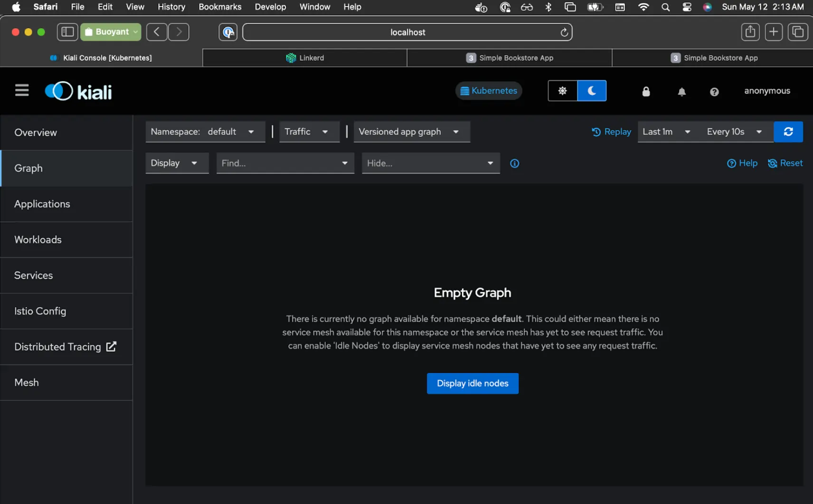This screenshot has width=813, height=504.
Task: Open the Buoyant tab group dropdown
Action: [111, 32]
